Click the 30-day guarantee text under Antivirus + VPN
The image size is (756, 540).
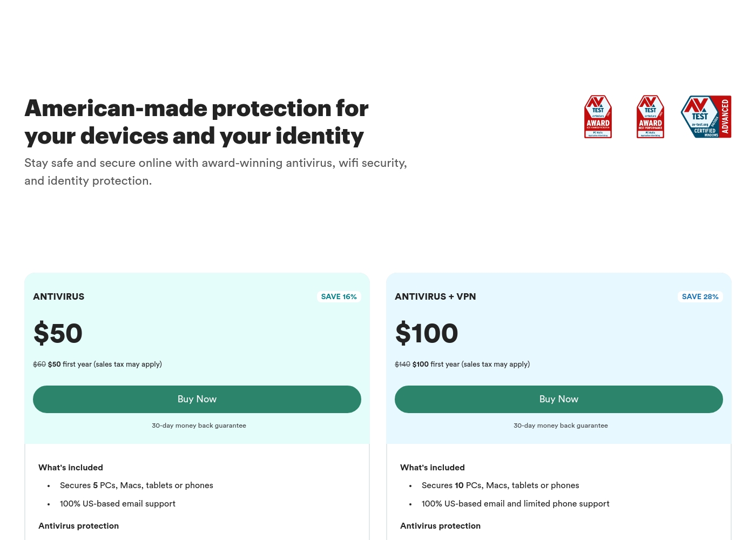561,426
